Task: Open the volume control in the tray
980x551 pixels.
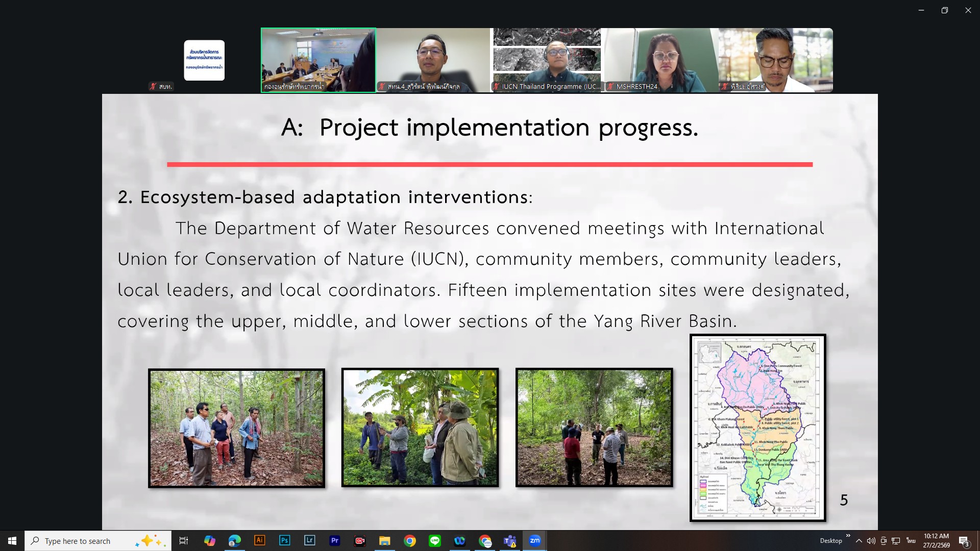Action: [x=871, y=541]
